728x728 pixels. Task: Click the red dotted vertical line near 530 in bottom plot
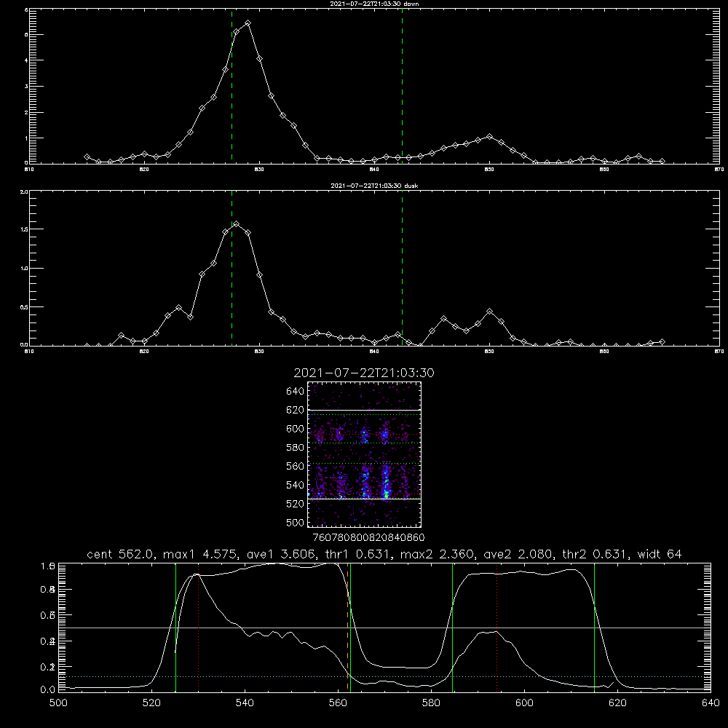199,628
